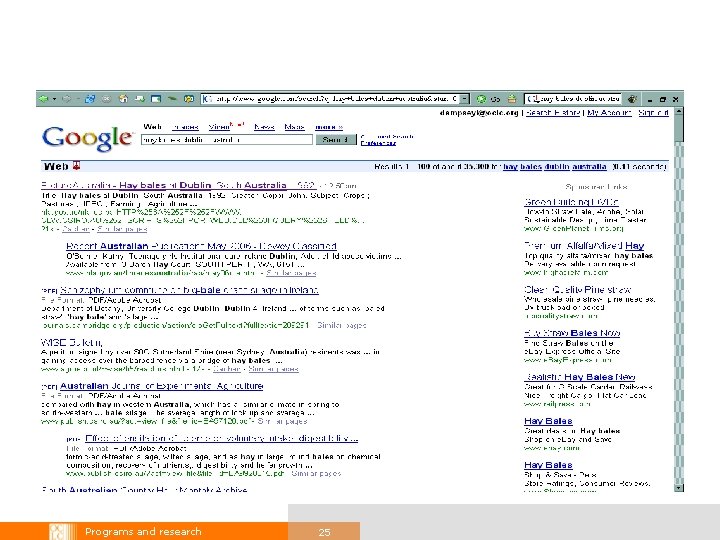Click 'hay' keyword link in results bar
Image resolution: width=720 pixels, height=540 pixels.
(510, 167)
